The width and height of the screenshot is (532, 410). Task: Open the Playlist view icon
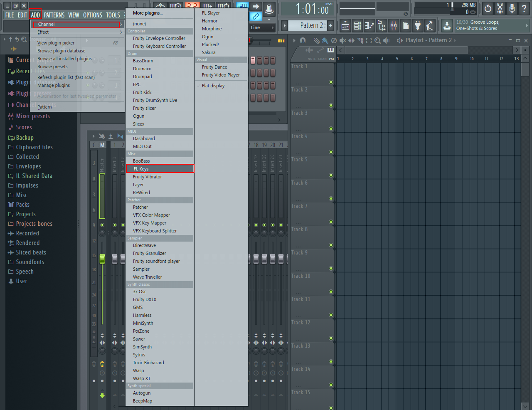click(345, 26)
